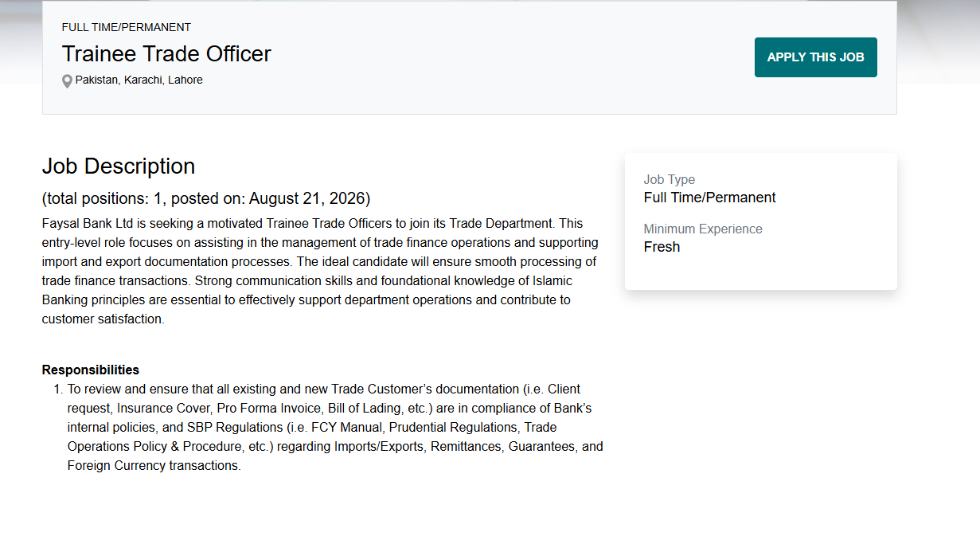This screenshot has width=980, height=544.
Task: Click the total positions and posted date line
Action: pyautogui.click(x=206, y=198)
